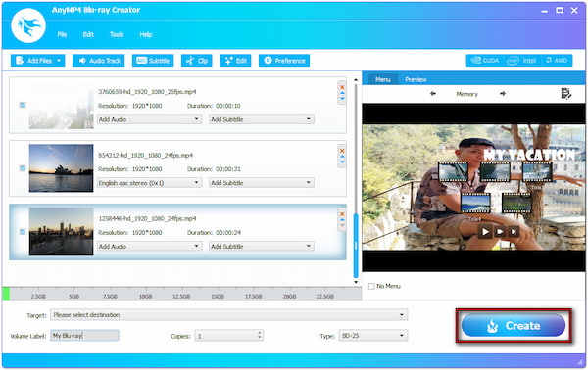
Task: Click the Create button
Action: (513, 325)
